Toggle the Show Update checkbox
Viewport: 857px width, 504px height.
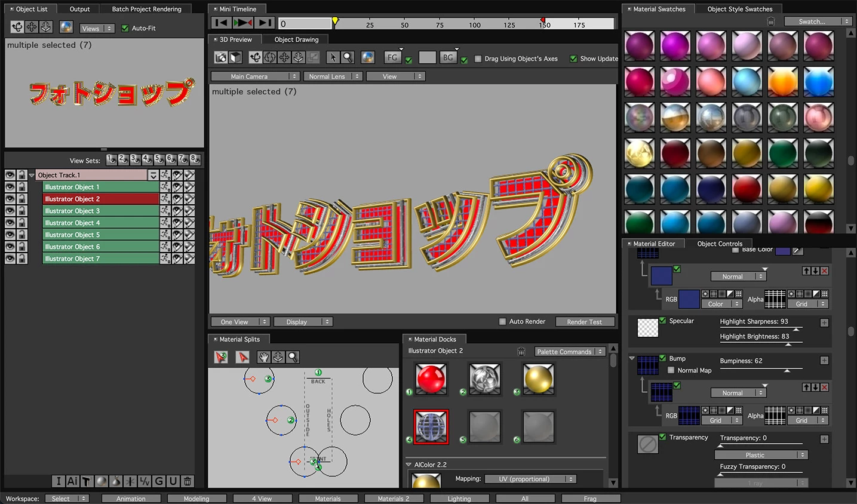573,59
